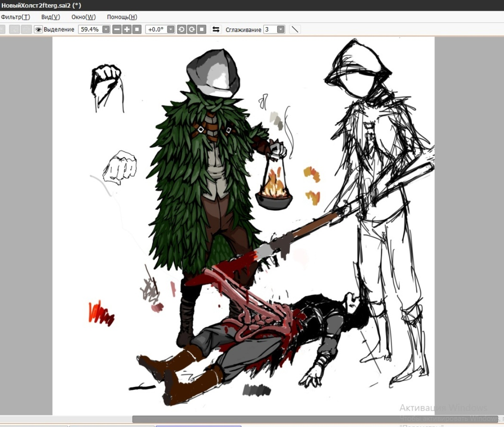Open the Окно menu

click(x=83, y=17)
